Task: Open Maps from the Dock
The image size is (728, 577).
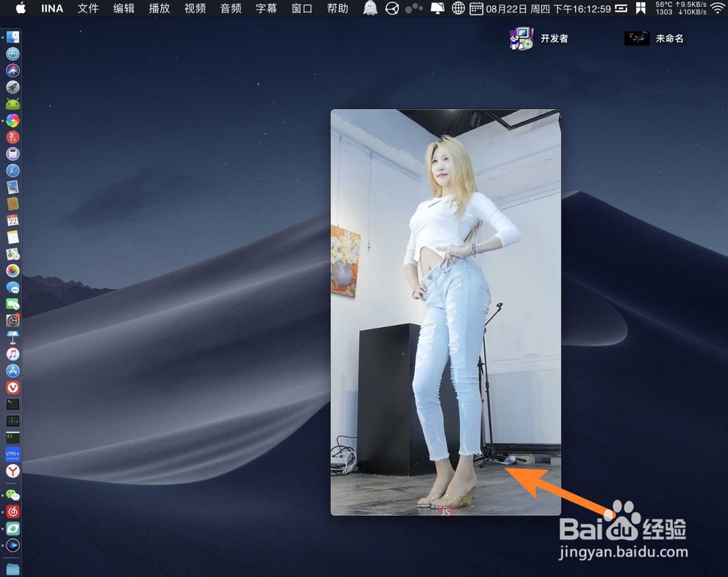Action: 12,254
